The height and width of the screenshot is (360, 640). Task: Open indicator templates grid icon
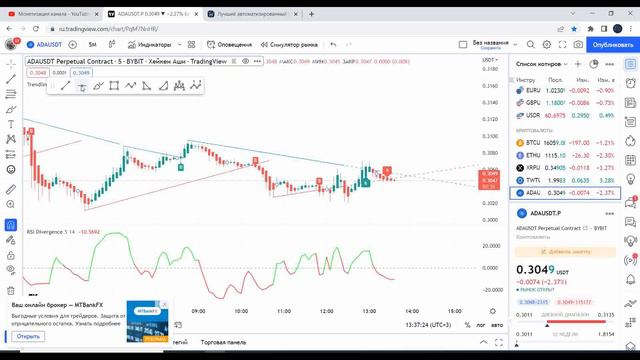[191, 44]
